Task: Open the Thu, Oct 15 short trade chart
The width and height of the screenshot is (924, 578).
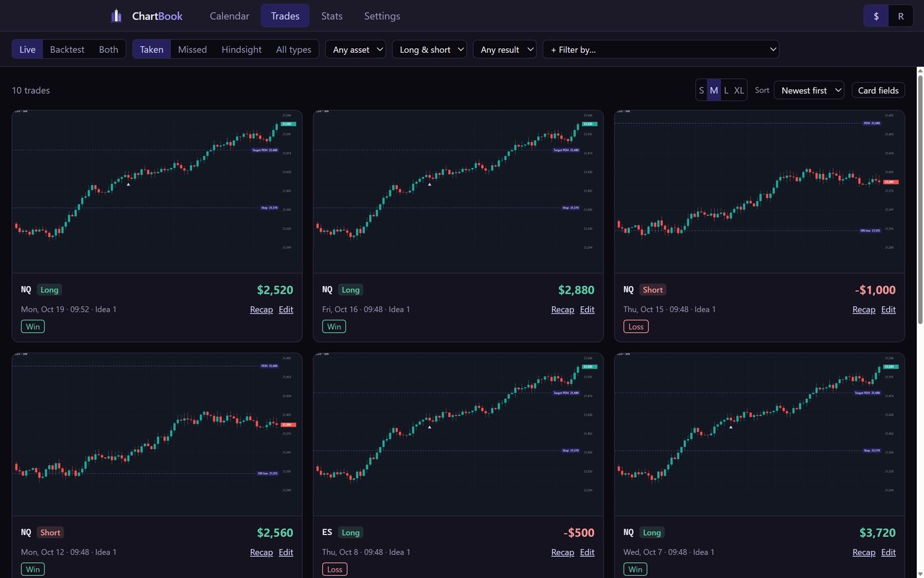Action: tap(760, 192)
